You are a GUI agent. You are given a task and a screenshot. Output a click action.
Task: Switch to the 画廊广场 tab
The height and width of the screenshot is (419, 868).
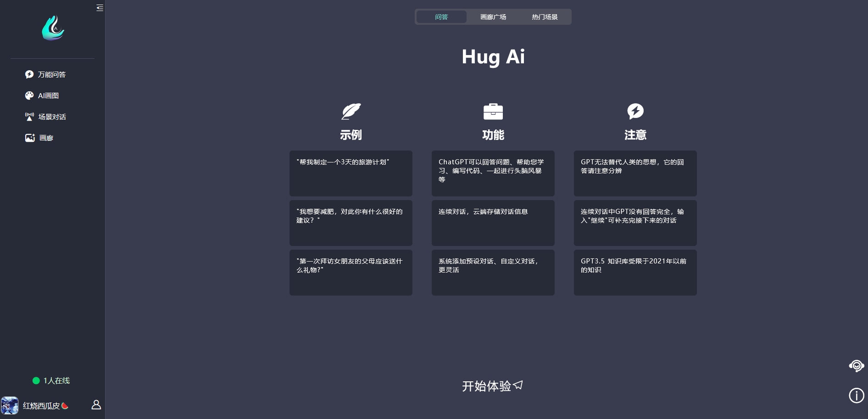493,17
